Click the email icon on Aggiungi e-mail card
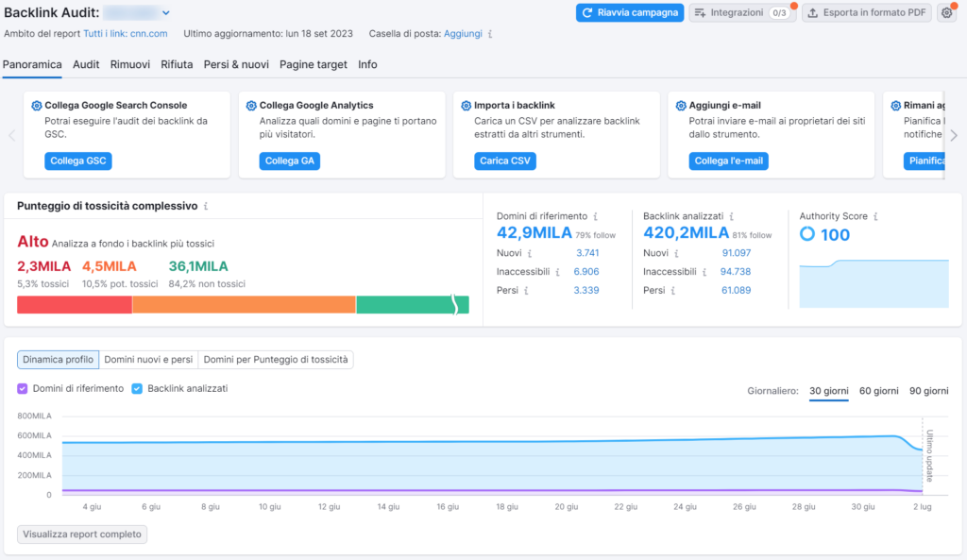Viewport: 967px width, 560px height. point(681,105)
